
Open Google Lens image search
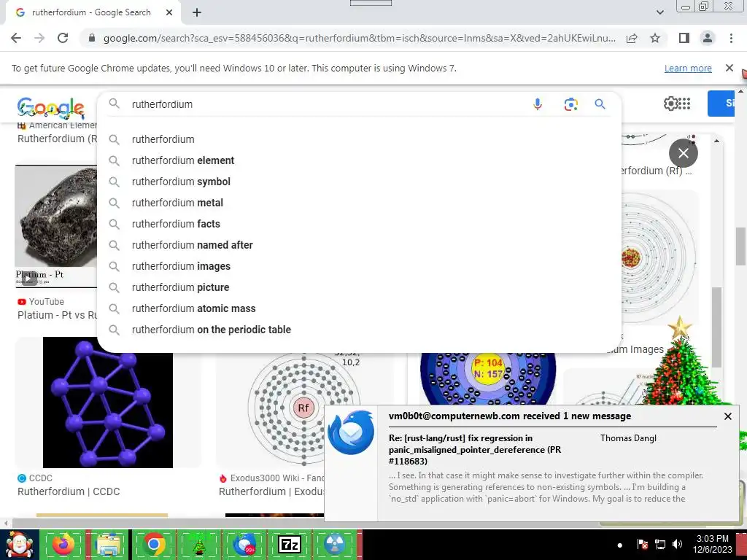pos(570,104)
